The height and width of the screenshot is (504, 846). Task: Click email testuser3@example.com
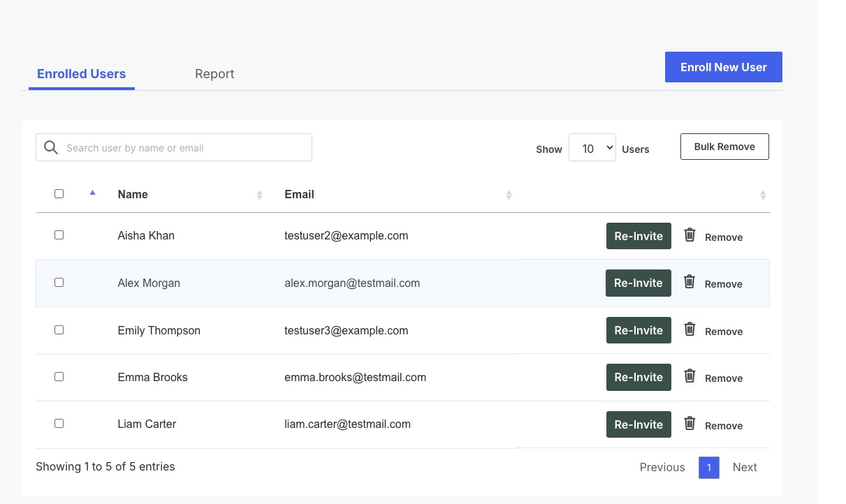[347, 331]
